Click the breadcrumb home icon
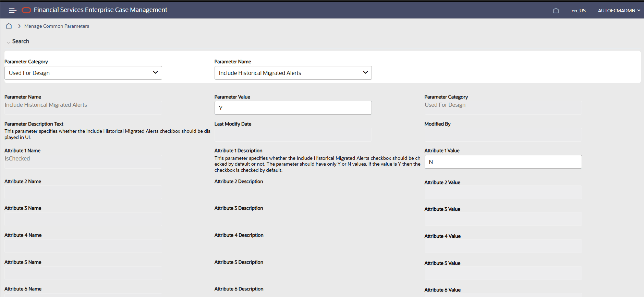This screenshot has width=644, height=297. pyautogui.click(x=9, y=26)
